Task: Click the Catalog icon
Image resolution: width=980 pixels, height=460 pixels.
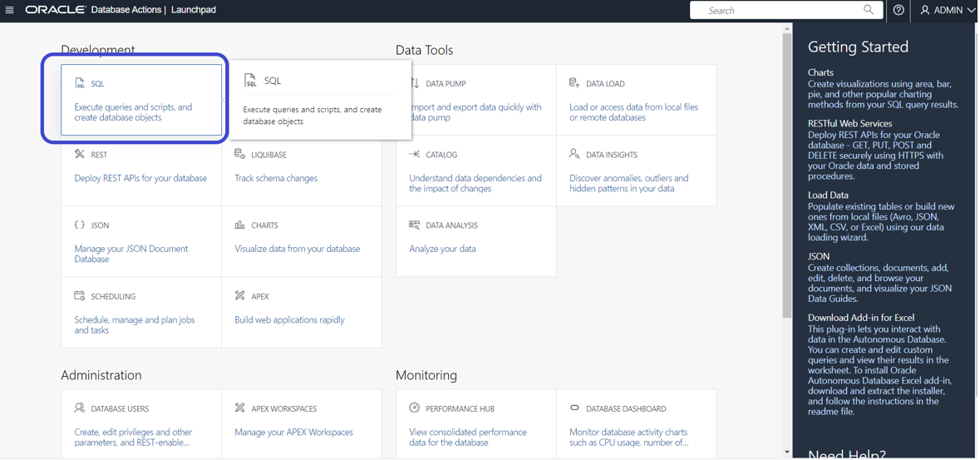Action: [415, 154]
